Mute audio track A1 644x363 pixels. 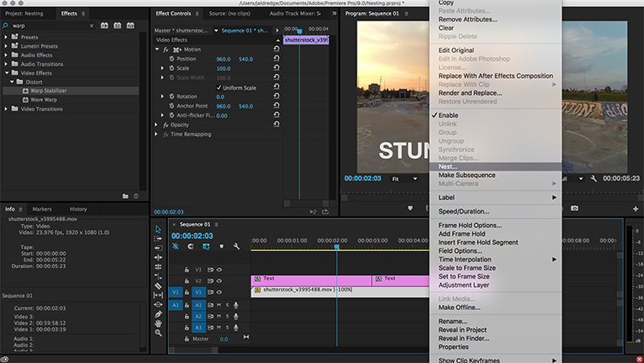click(218, 304)
